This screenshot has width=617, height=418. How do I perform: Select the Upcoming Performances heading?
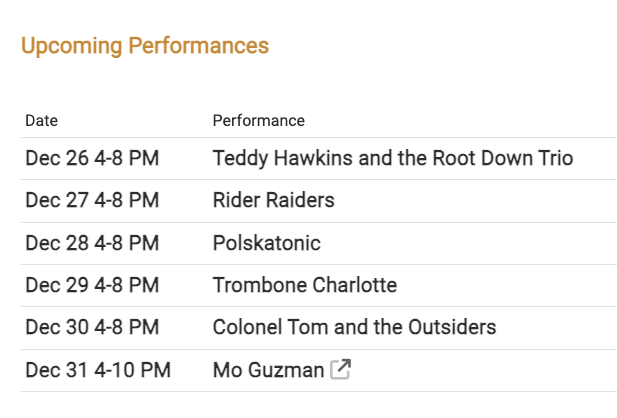145,46
